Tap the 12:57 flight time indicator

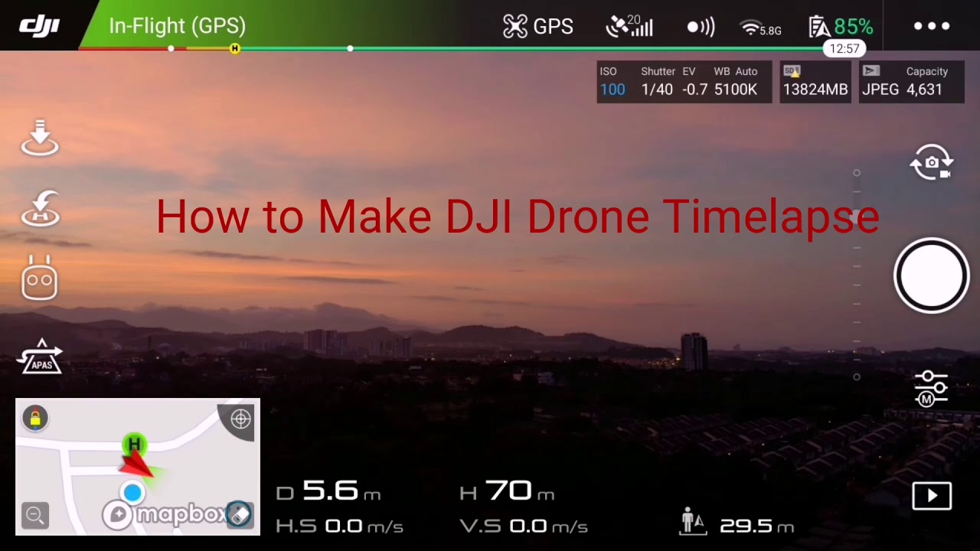coord(844,48)
